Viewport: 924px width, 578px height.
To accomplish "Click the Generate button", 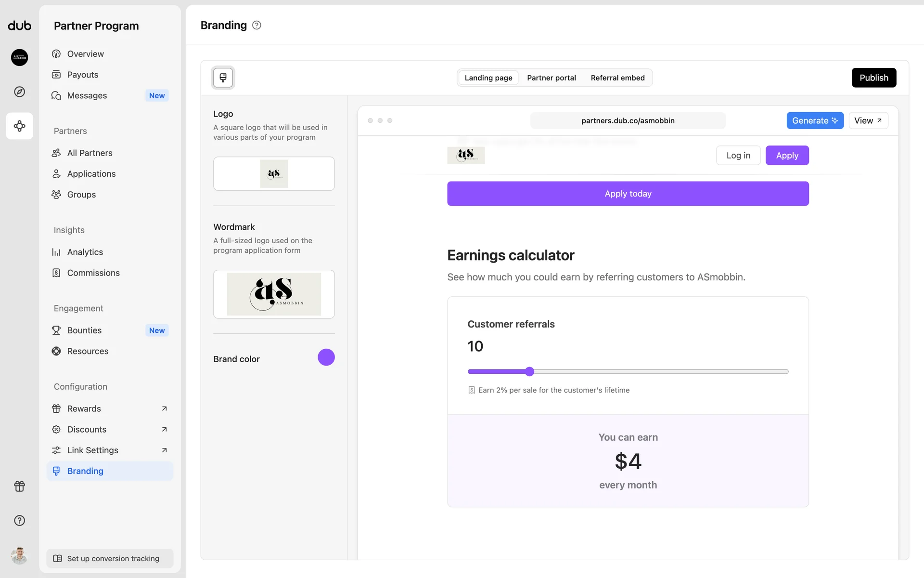I will (815, 120).
